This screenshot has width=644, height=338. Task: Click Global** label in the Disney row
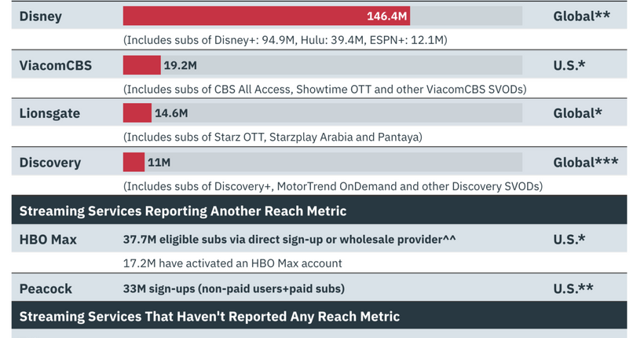[x=581, y=16]
